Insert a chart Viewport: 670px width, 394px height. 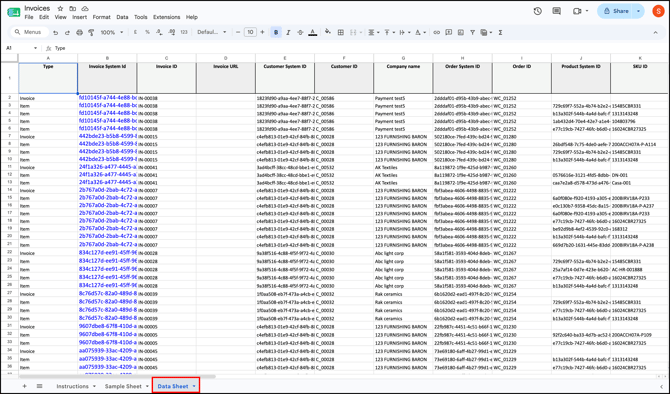461,32
